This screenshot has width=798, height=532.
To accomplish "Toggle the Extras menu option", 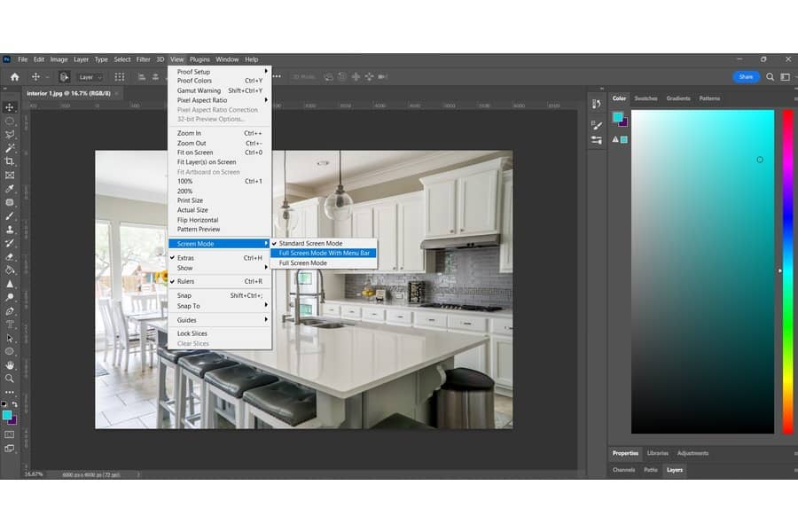I will (x=186, y=258).
